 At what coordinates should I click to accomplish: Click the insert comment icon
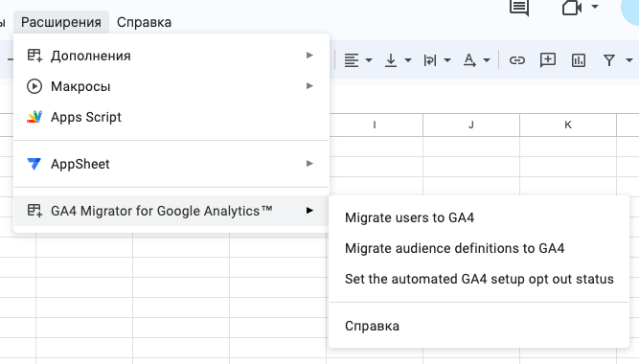click(548, 60)
